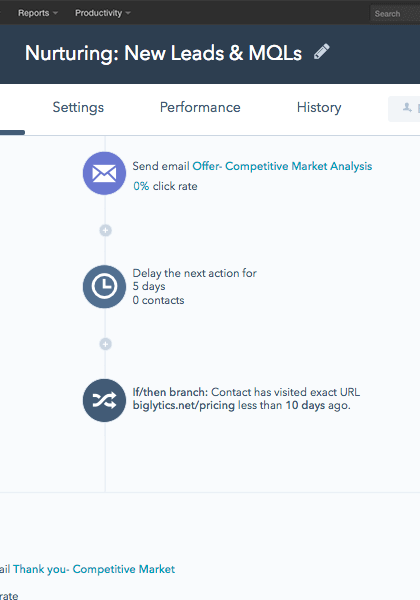
Task: Open Offer- Competitive Market Analysis email link
Action: tap(282, 166)
